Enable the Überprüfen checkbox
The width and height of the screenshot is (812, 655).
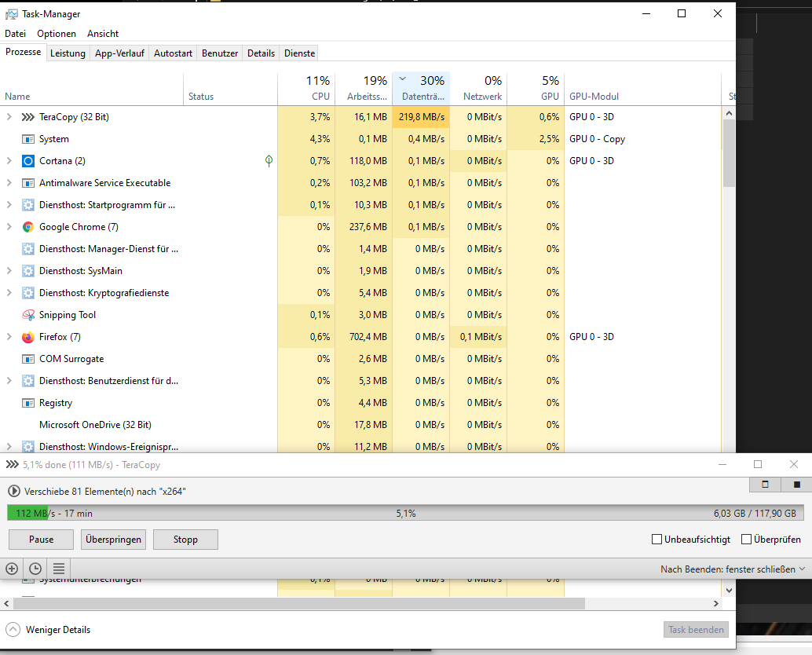tap(746, 540)
